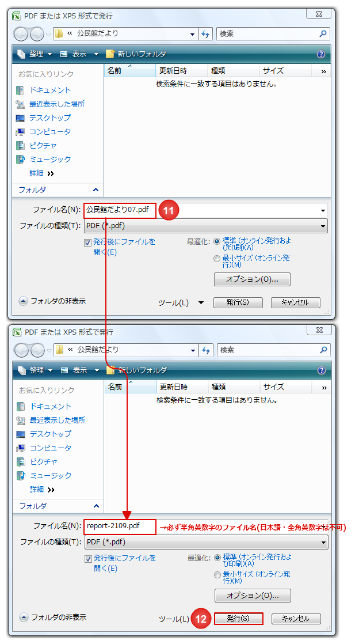
Task: Click back arrow button in upper dialog
Action: point(21,33)
